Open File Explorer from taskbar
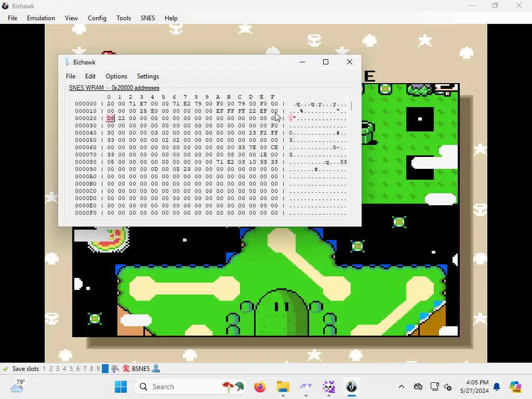The height and width of the screenshot is (399, 532). [283, 387]
